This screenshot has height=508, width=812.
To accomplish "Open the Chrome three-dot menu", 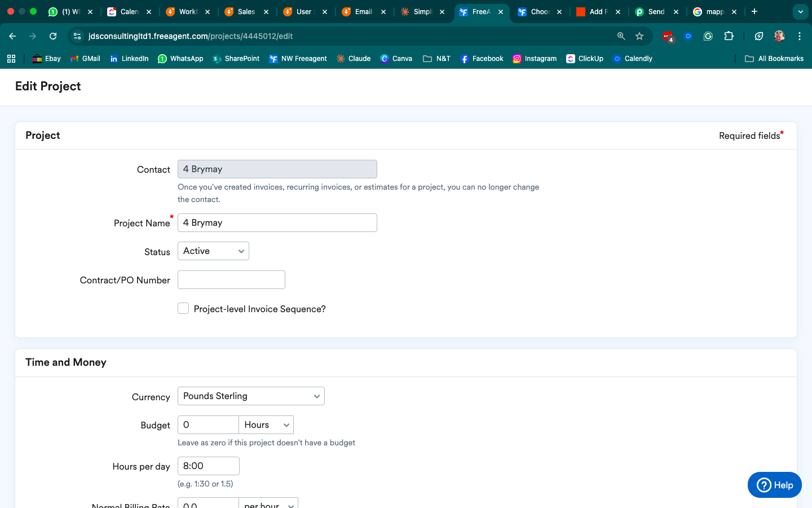I will coord(800,36).
